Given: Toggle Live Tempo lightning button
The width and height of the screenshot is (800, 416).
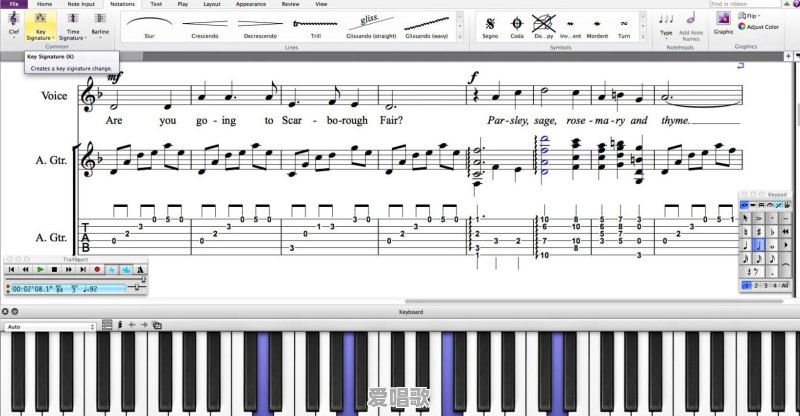Looking at the screenshot, I should tap(112, 270).
